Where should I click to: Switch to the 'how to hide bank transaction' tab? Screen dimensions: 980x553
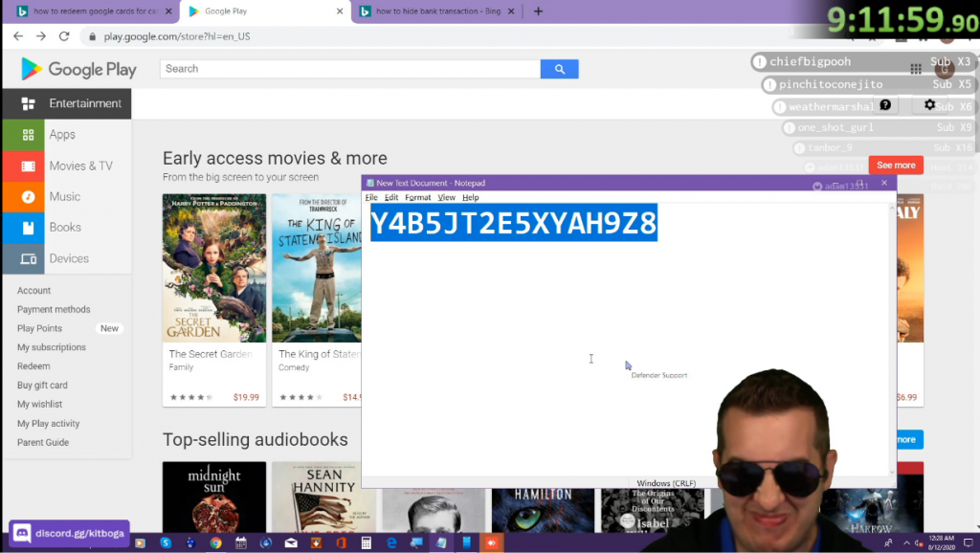point(436,11)
